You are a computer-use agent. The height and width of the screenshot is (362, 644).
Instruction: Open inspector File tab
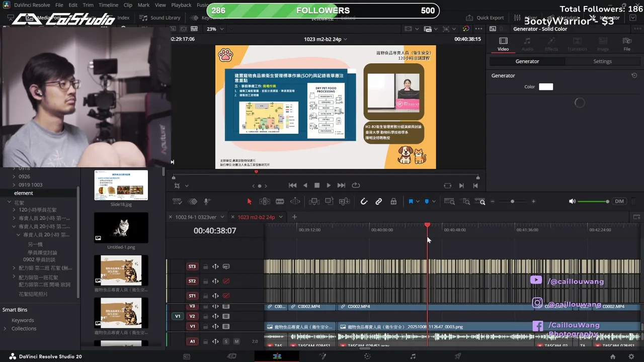coord(627,44)
